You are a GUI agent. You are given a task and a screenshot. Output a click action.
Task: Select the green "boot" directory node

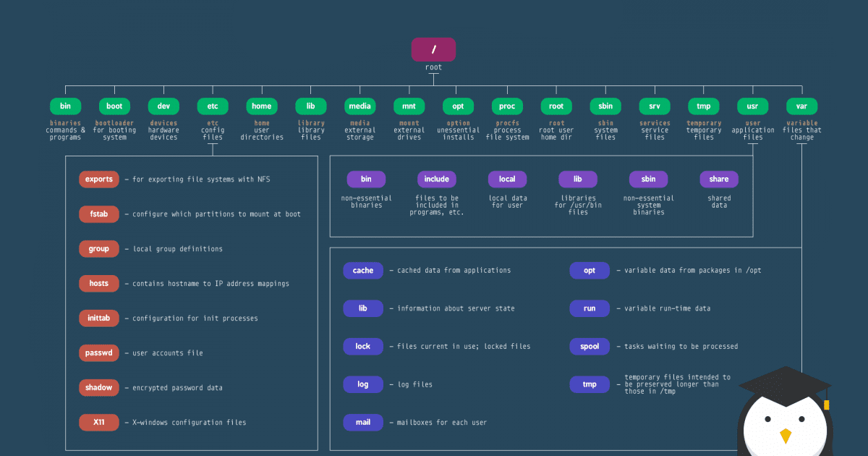114,106
